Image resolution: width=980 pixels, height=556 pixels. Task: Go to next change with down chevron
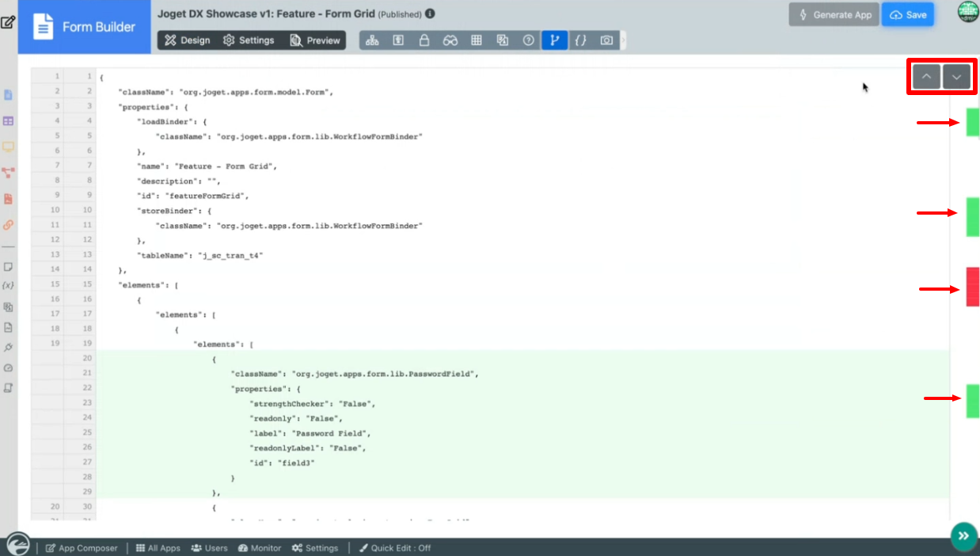[x=956, y=77]
